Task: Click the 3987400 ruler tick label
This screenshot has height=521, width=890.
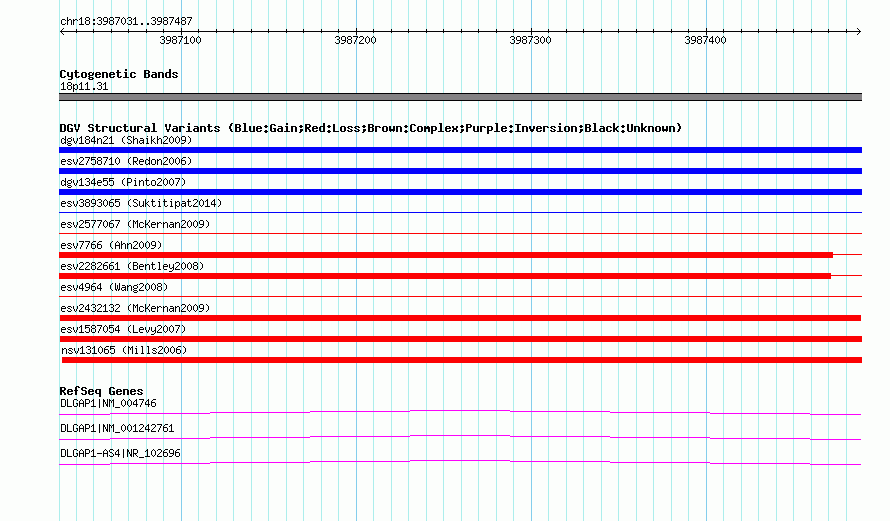Action: click(x=705, y=40)
